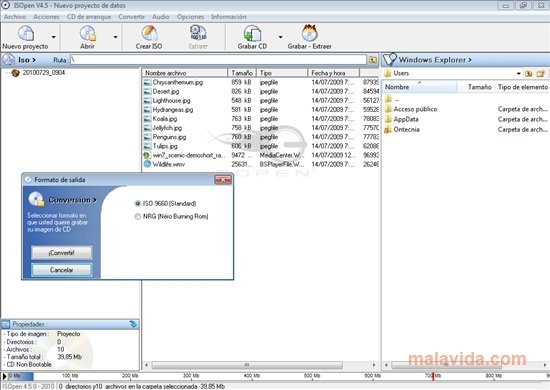Expand the Iso > panel header
The height and width of the screenshot is (390, 550).
pyautogui.click(x=27, y=60)
